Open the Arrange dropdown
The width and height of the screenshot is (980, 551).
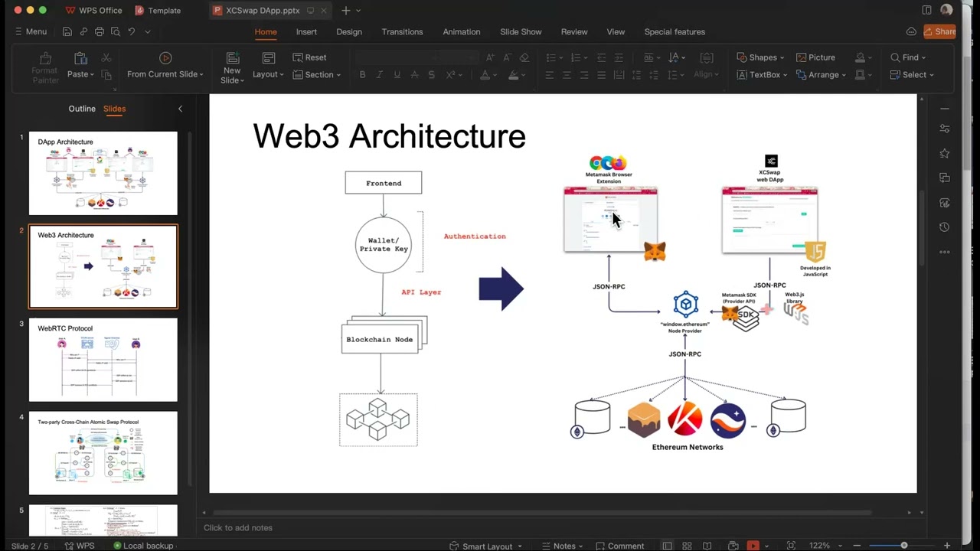(x=822, y=74)
